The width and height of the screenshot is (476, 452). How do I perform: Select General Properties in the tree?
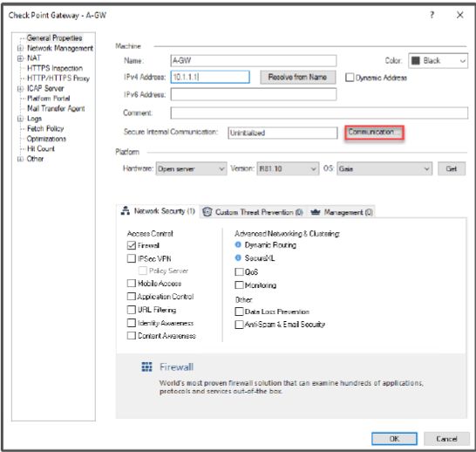(x=54, y=38)
